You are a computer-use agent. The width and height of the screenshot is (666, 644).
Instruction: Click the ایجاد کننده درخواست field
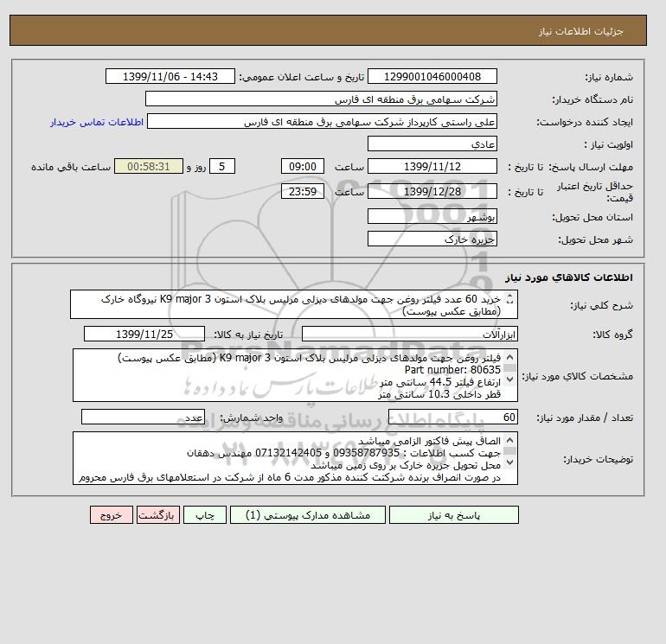click(x=322, y=121)
